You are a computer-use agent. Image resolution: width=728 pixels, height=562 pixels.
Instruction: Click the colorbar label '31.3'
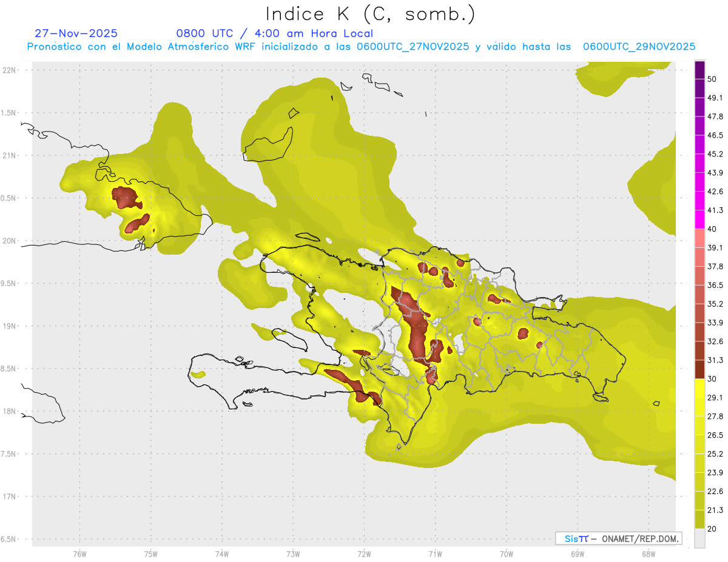715,360
